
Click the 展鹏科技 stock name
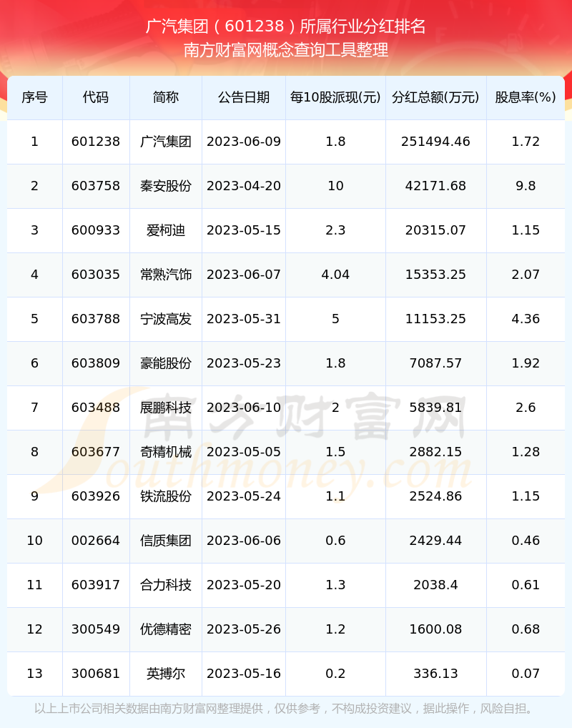pyautogui.click(x=166, y=408)
